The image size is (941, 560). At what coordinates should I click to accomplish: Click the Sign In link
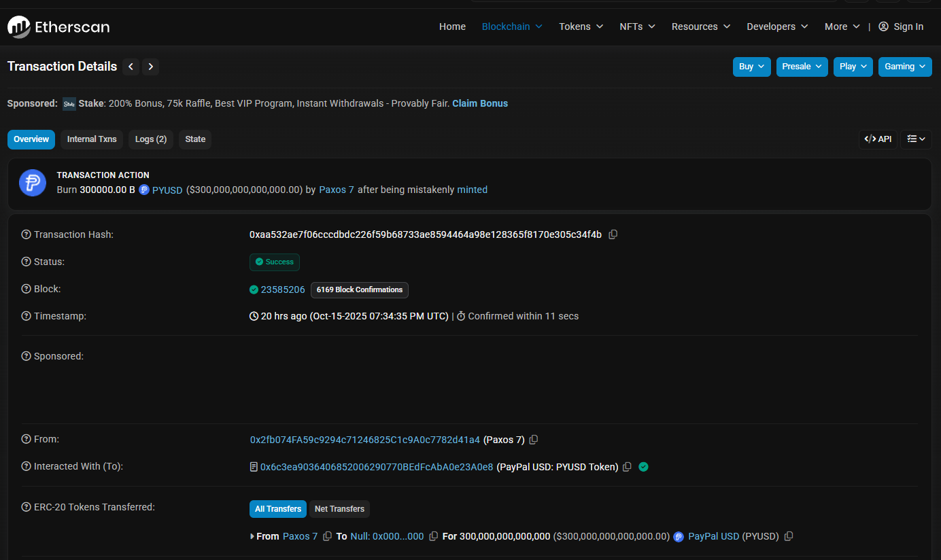click(x=908, y=27)
